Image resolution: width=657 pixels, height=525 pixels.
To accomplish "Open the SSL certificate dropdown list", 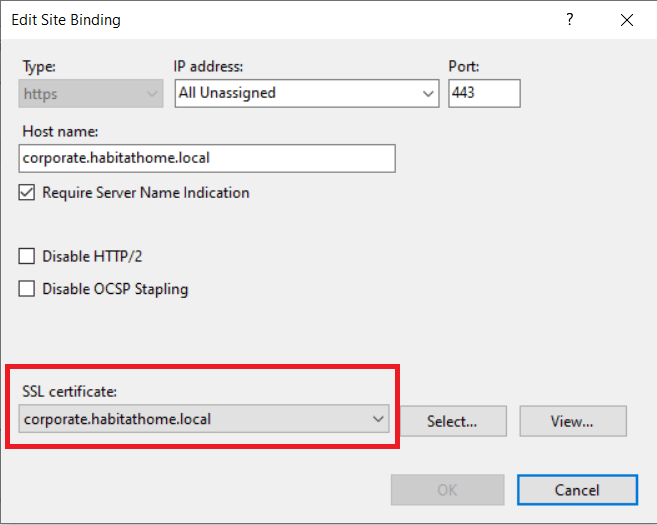I will coord(378,420).
